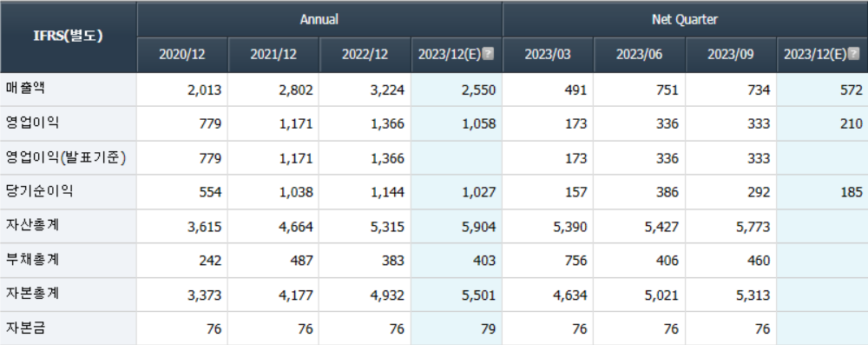Screen dimensions: 868x345
Task: Click 자본총계 value 4,177
Action: [x=296, y=295]
